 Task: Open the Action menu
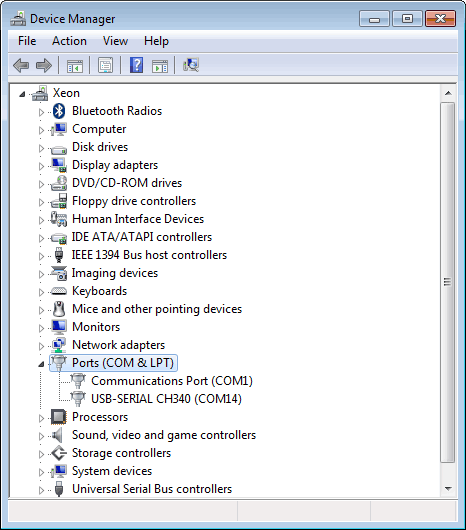point(69,41)
